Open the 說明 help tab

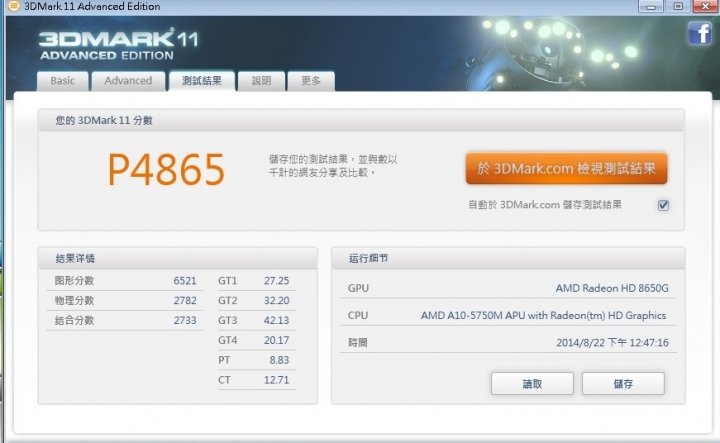click(261, 81)
